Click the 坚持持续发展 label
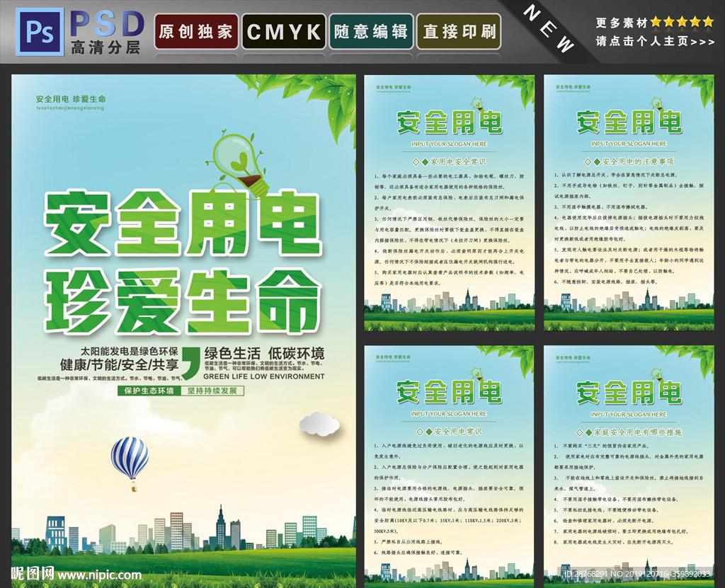 212,391
